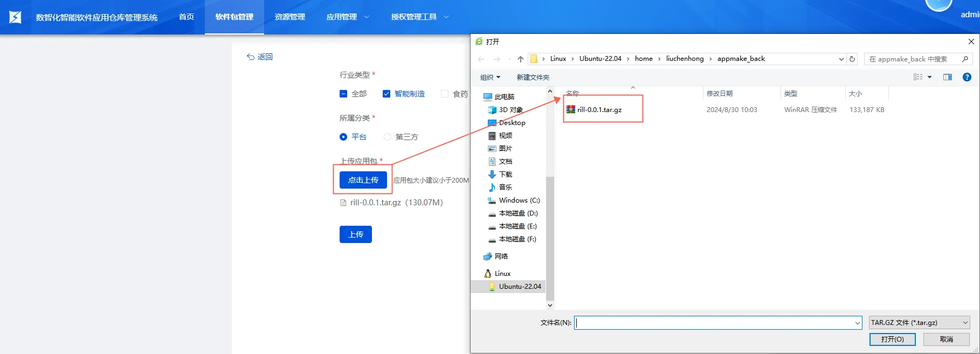Select 网络 in the navigation tree
980x354 pixels.
pyautogui.click(x=496, y=256)
